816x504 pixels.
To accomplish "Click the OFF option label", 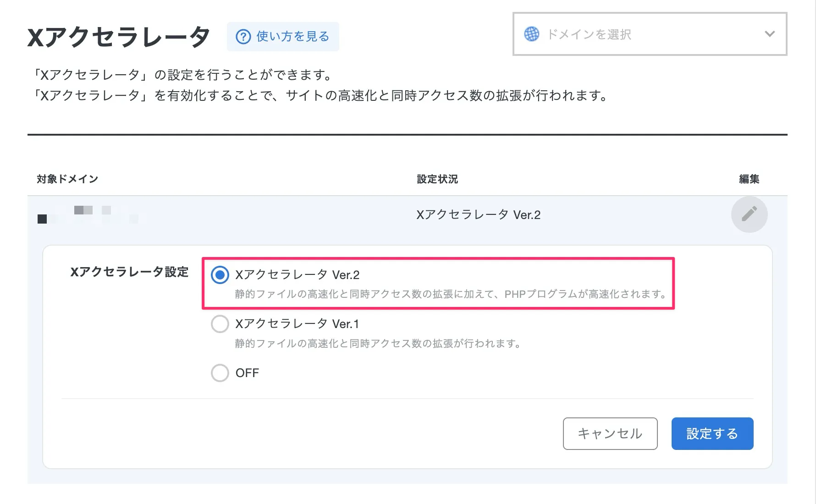I will pyautogui.click(x=247, y=373).
